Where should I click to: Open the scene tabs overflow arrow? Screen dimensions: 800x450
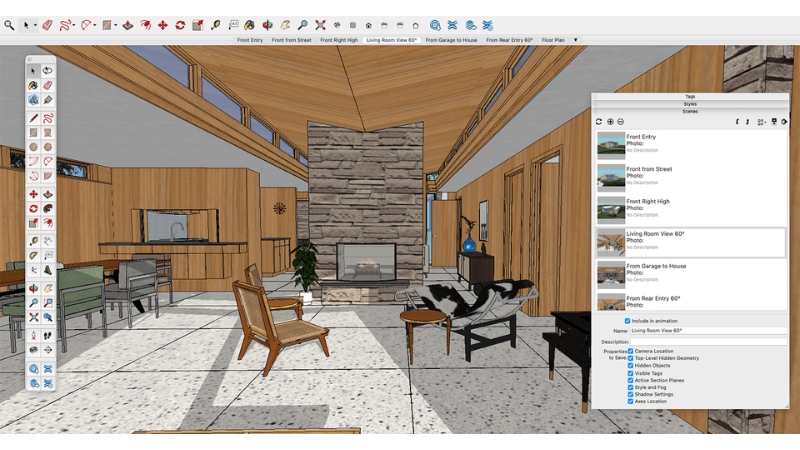coord(576,40)
